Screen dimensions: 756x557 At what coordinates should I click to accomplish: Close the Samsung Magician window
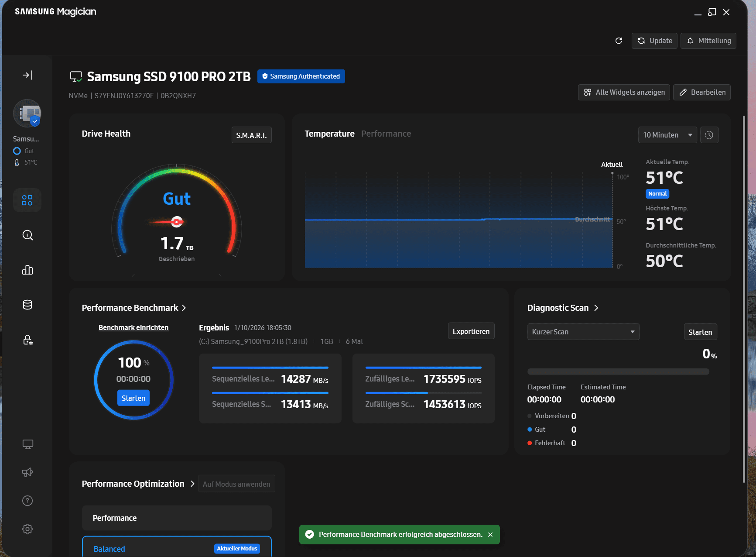726,12
